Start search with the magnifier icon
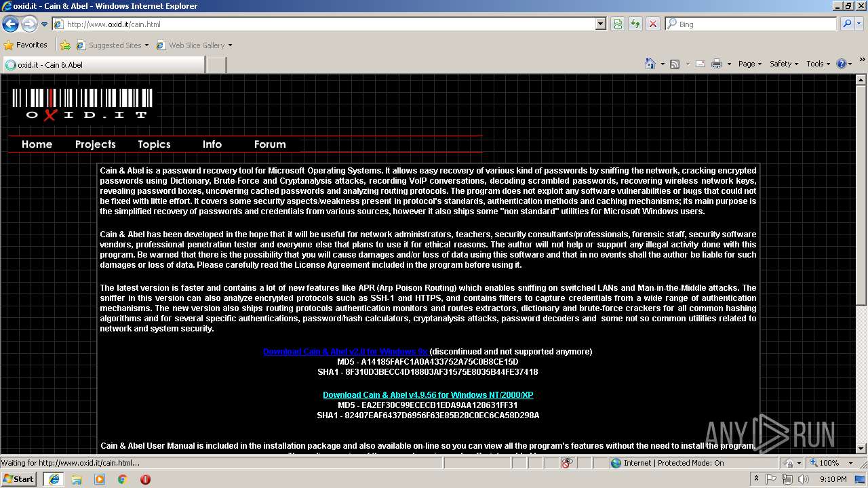The image size is (868, 488). pos(846,24)
